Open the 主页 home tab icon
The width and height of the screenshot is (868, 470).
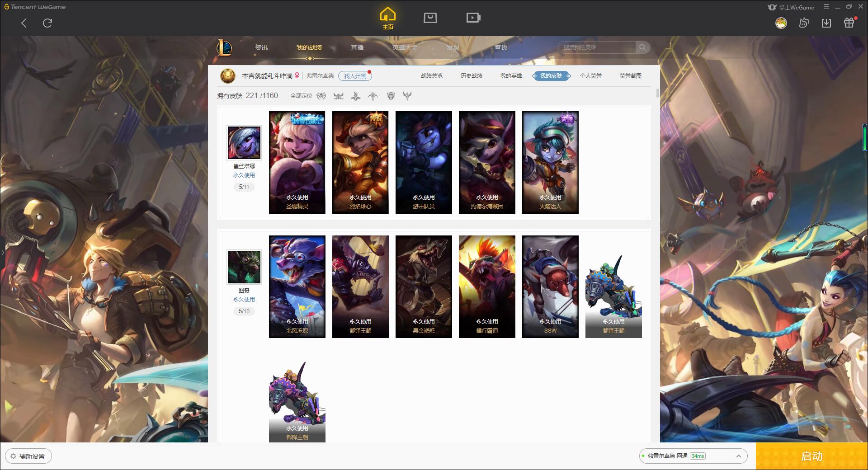tap(387, 19)
